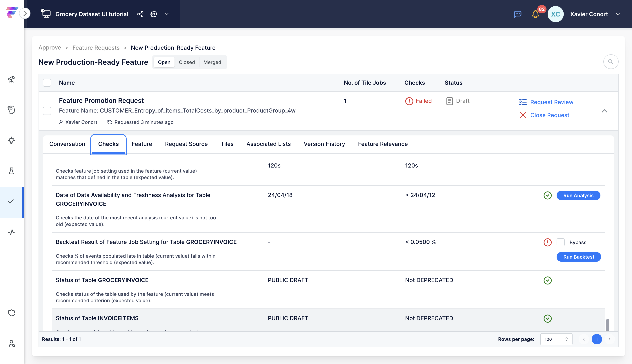This screenshot has width=632, height=364.
Task: Collapse the request row with chevron up
Action: [604, 111]
